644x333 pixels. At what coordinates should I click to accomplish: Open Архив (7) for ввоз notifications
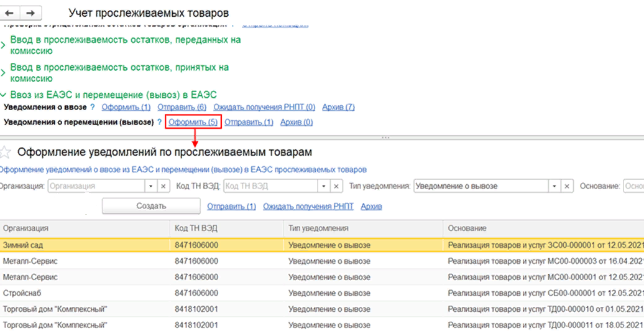[339, 108]
